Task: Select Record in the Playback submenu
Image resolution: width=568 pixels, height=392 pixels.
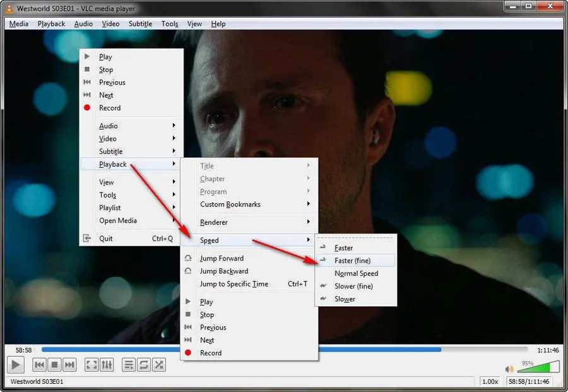Action: coord(249,352)
